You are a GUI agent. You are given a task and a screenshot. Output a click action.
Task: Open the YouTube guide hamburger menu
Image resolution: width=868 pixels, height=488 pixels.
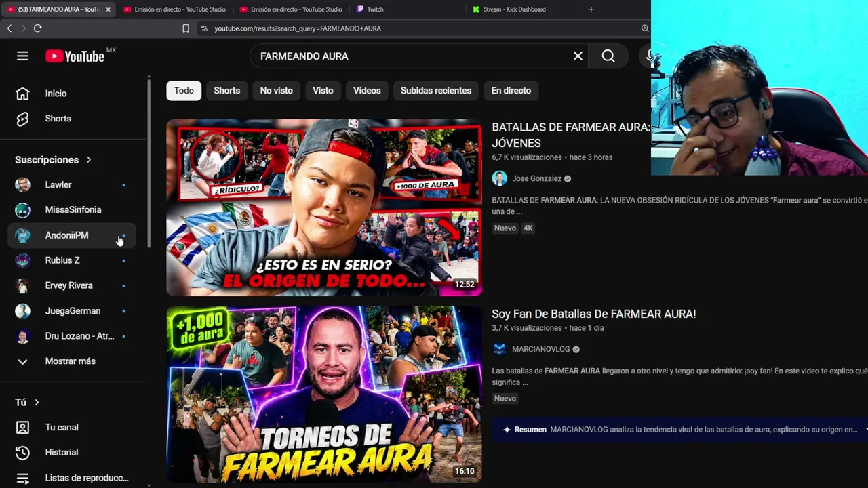coord(22,56)
